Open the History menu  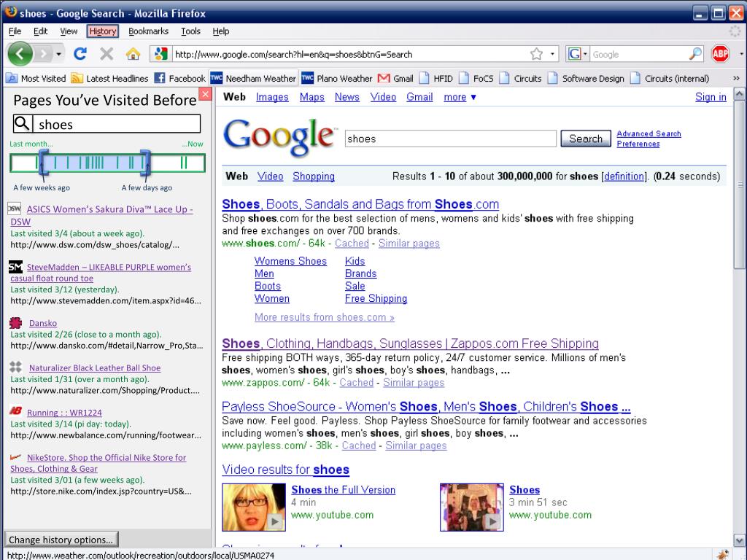click(102, 31)
